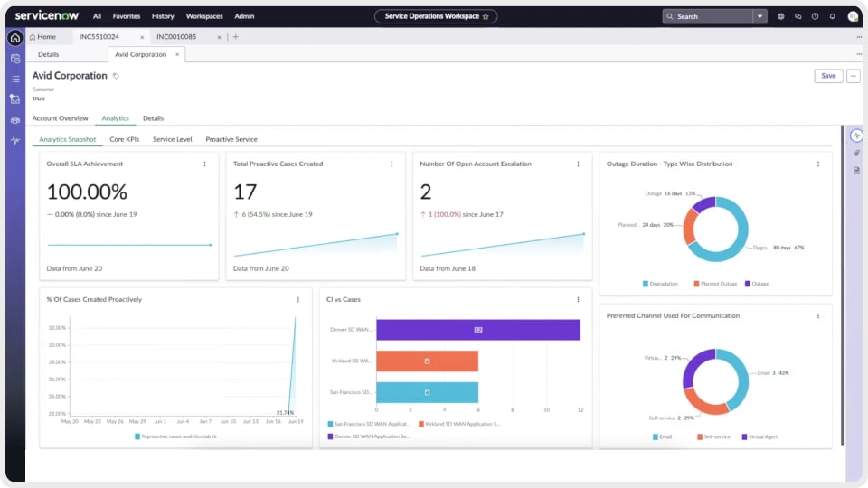The height and width of the screenshot is (488, 868).
Task: Switch to the Service Level tab
Action: [172, 139]
